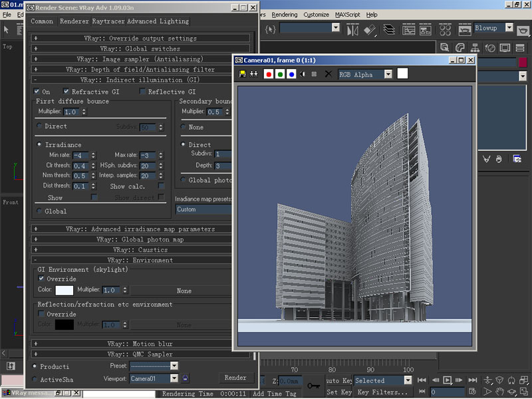The width and height of the screenshot is (532, 399).
Task: Switch to the Common tab
Action: click(x=42, y=21)
